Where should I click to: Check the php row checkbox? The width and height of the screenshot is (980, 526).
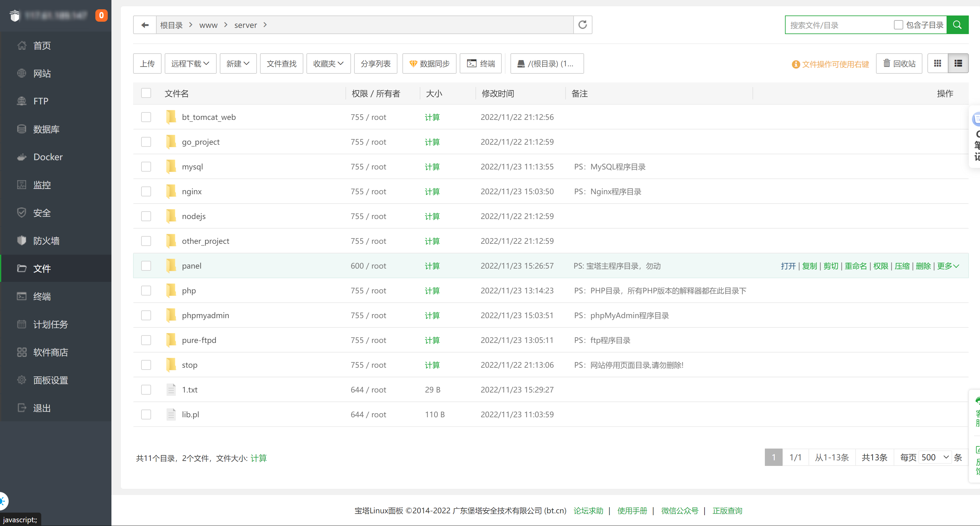pyautogui.click(x=146, y=291)
